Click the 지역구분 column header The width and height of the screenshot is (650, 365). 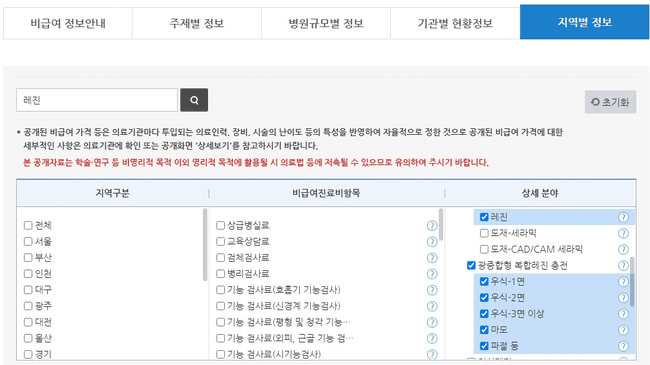[x=112, y=193]
